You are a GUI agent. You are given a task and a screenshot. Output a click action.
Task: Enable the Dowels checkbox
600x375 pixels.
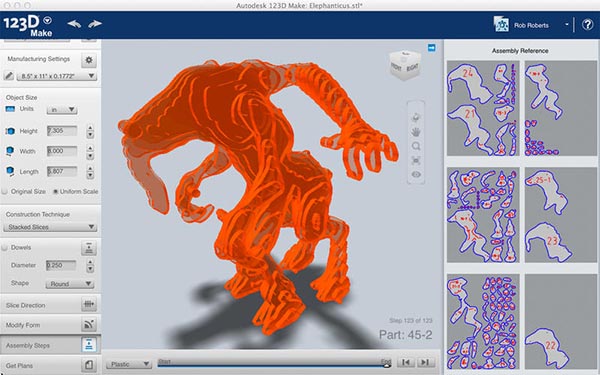pyautogui.click(x=5, y=248)
